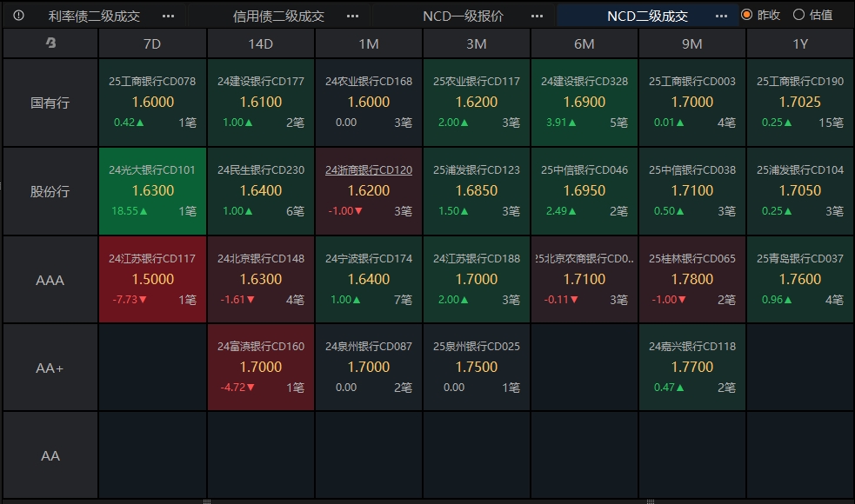855x504 pixels.
Task: Click the 24富滇银行CD160 cell
Action: [x=261, y=368]
